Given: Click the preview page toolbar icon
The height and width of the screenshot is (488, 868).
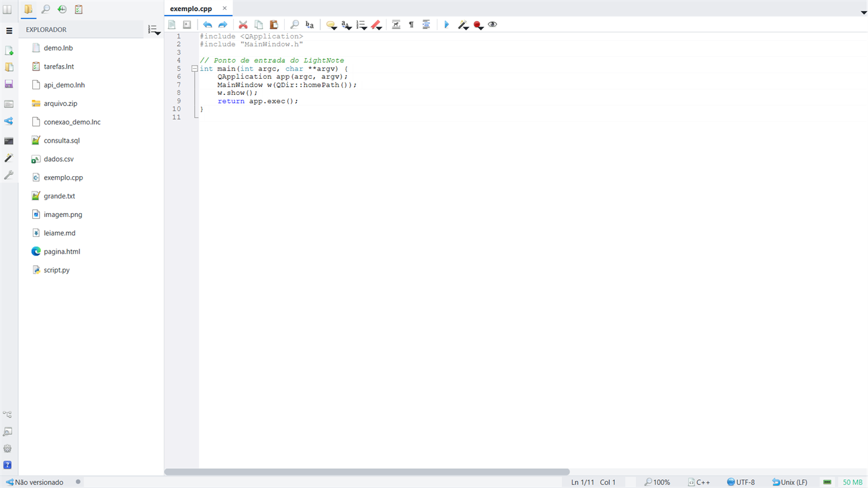Looking at the screenshot, I should click(187, 25).
